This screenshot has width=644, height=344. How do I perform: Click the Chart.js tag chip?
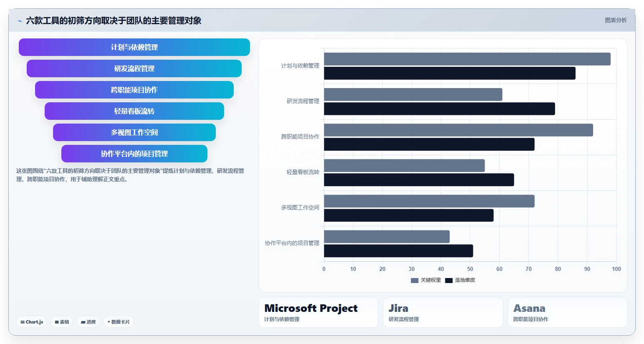32,322
